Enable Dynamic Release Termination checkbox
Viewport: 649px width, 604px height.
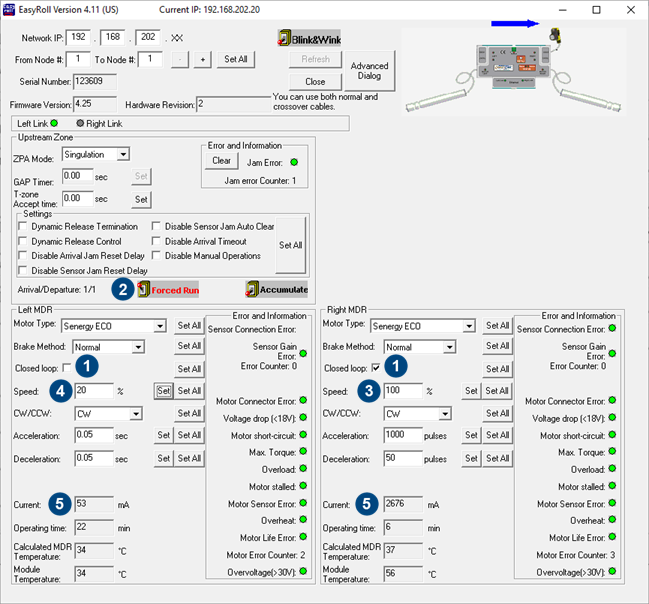coord(23,226)
